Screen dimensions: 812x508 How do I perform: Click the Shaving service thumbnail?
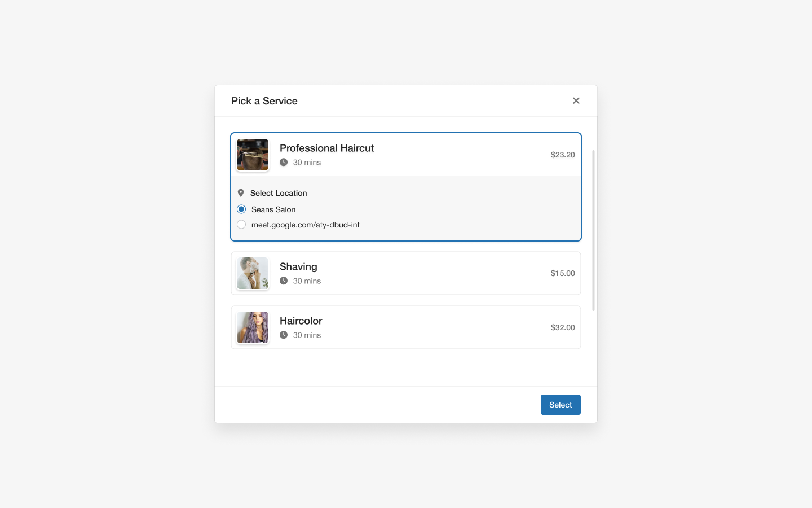253,273
